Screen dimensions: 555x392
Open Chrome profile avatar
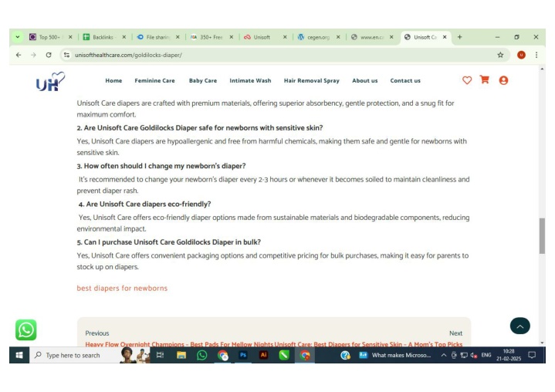tap(521, 55)
